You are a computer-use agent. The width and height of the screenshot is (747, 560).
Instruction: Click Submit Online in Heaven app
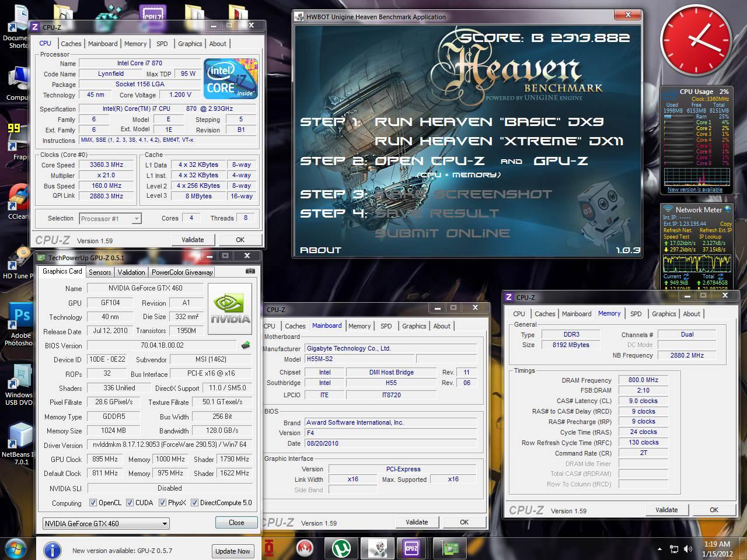coord(442,233)
